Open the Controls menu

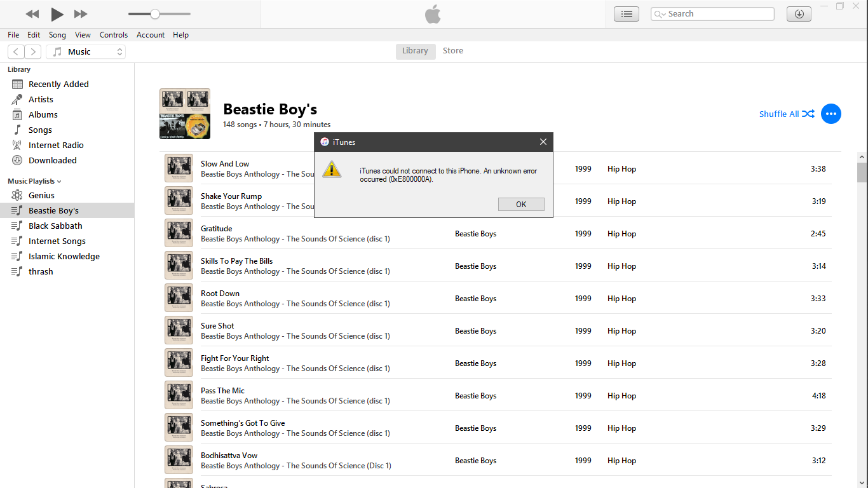(114, 35)
